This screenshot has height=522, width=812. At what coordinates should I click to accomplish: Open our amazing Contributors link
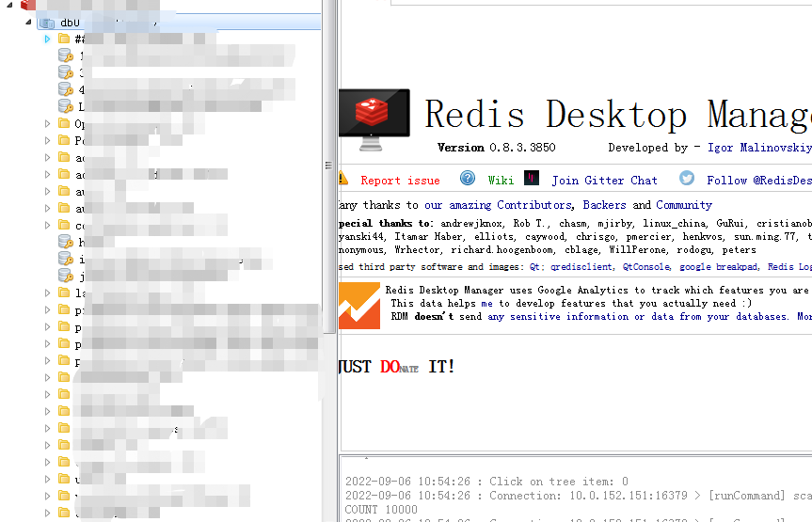pos(498,205)
